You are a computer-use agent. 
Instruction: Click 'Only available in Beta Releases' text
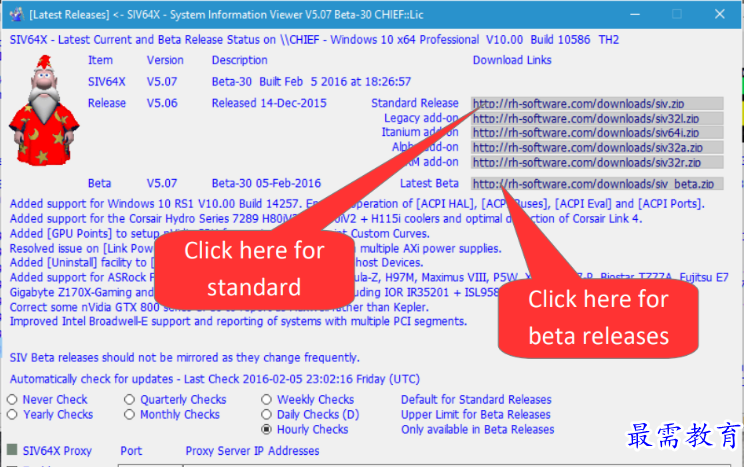coord(477,429)
